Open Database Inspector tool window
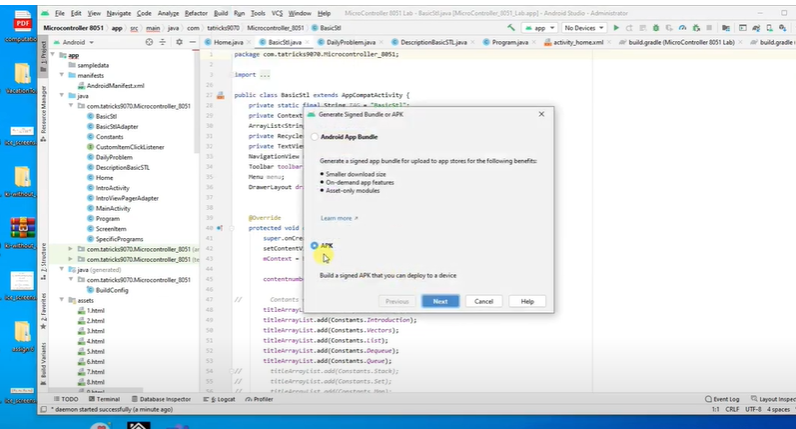The width and height of the screenshot is (796, 429). pos(163,399)
